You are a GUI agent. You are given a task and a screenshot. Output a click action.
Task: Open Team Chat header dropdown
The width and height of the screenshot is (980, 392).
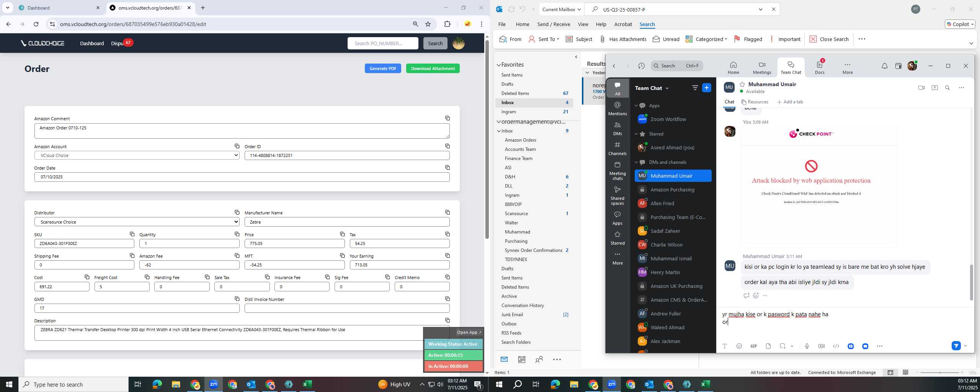pyautogui.click(x=667, y=88)
